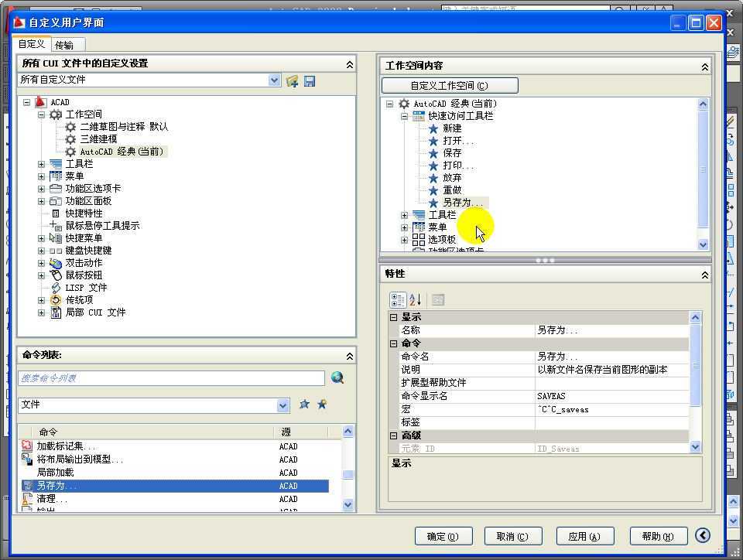Screen dimensions: 743x560
Task: Select 打开... in quick access toolbar
Action: coord(458,141)
